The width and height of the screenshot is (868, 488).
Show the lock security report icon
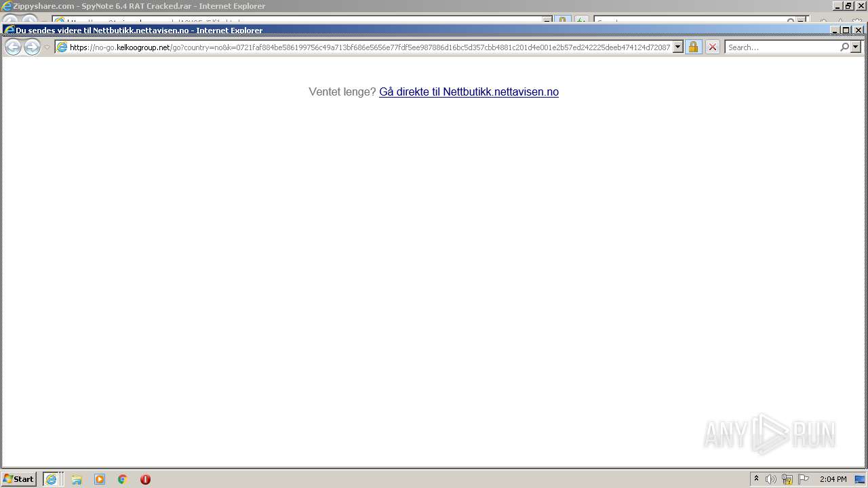tap(693, 47)
